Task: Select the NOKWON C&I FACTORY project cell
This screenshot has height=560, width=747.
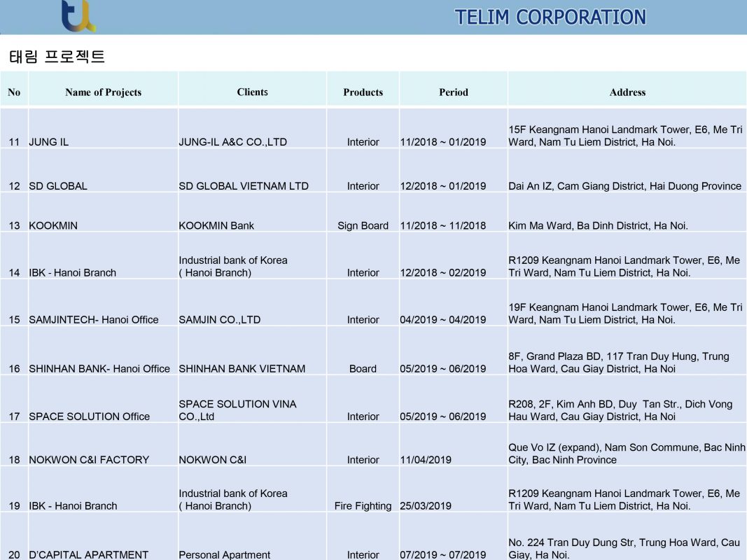Action: (89, 460)
